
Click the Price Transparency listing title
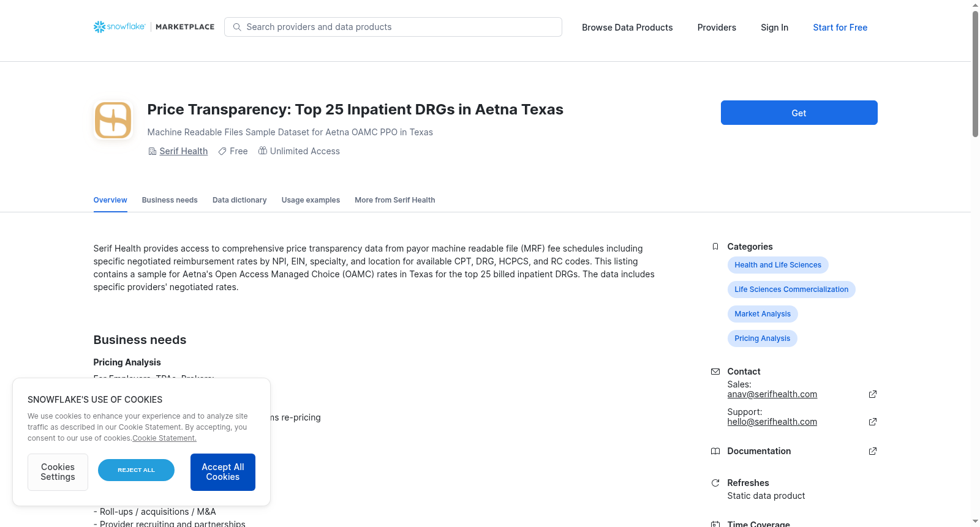[355, 110]
